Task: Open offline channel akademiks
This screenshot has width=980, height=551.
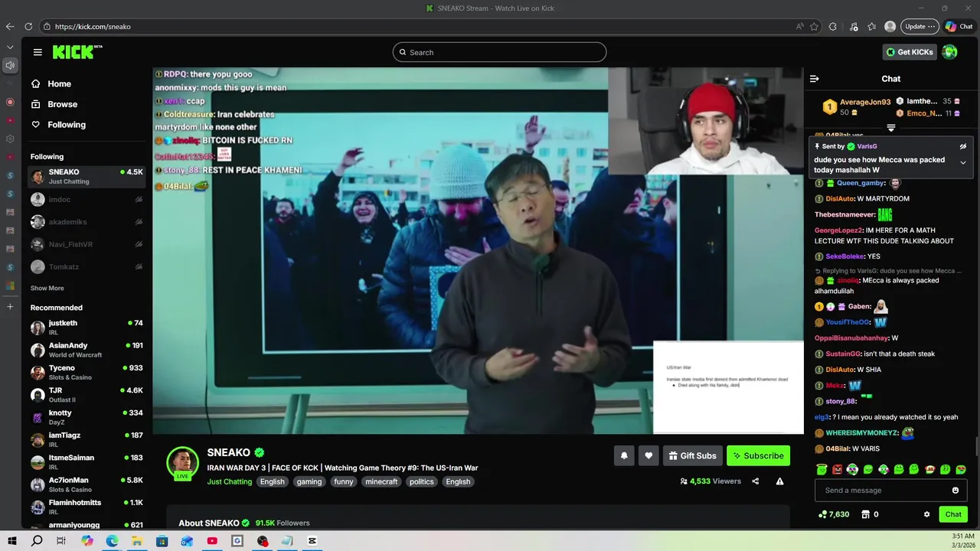Action: click(x=87, y=222)
